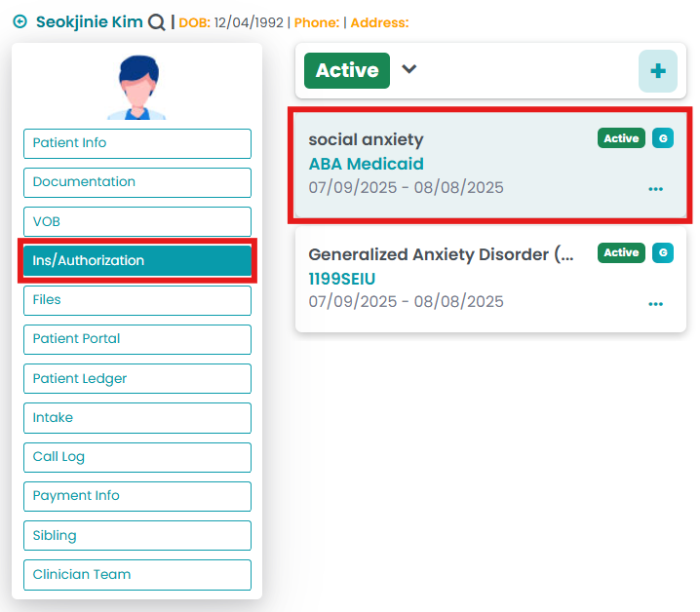Open the Files section
This screenshot has height=612, width=700.
click(x=137, y=300)
